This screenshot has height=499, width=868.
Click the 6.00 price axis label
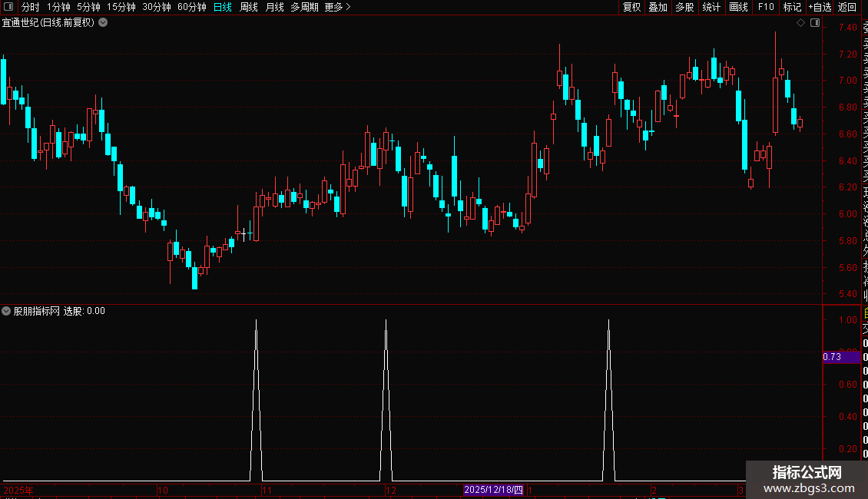point(847,214)
